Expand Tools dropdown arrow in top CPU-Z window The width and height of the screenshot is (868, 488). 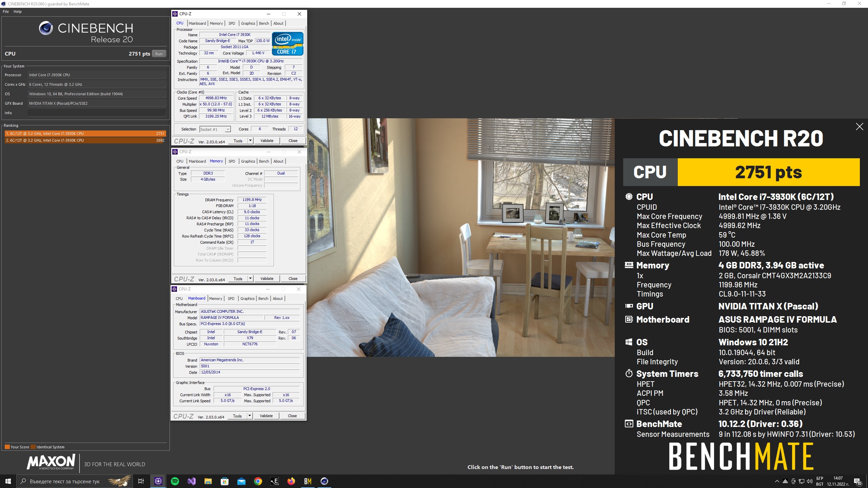251,141
